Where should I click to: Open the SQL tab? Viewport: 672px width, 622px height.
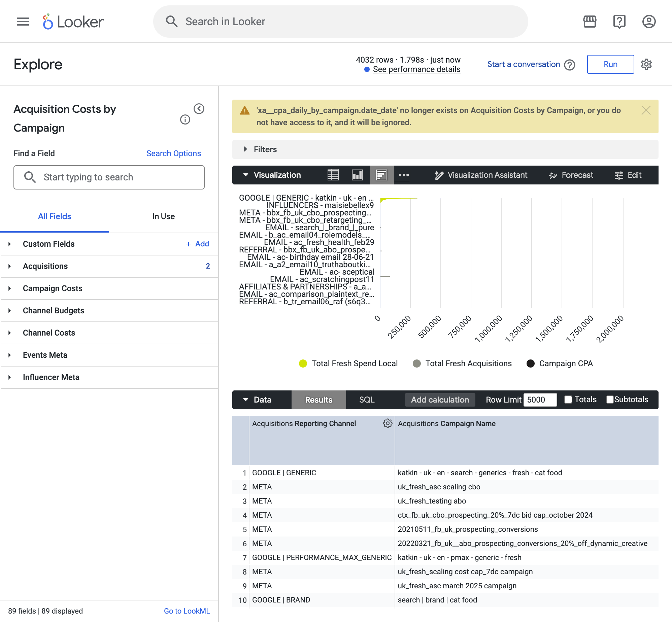[367, 400]
